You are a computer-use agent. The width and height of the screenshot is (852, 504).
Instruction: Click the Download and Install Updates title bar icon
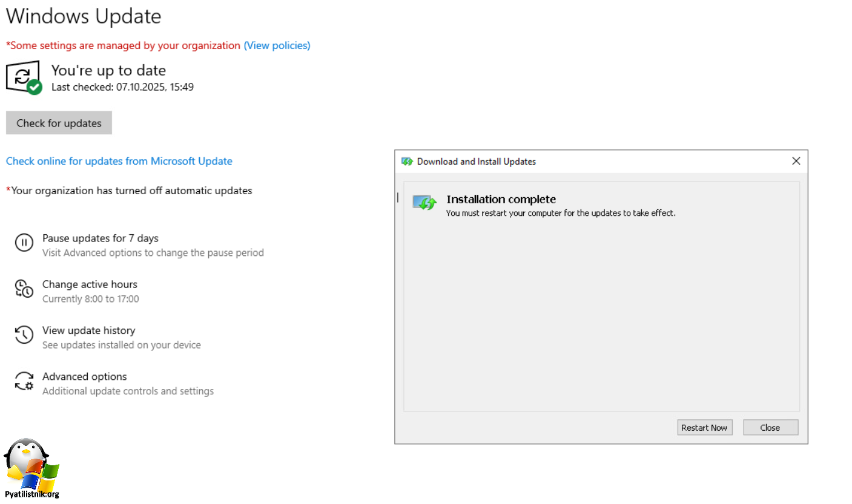(x=407, y=162)
